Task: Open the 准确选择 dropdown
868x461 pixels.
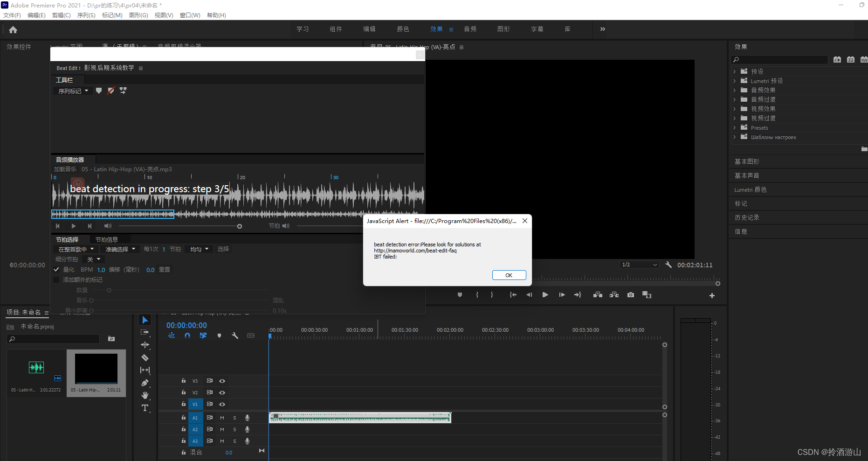Action: 120,249
